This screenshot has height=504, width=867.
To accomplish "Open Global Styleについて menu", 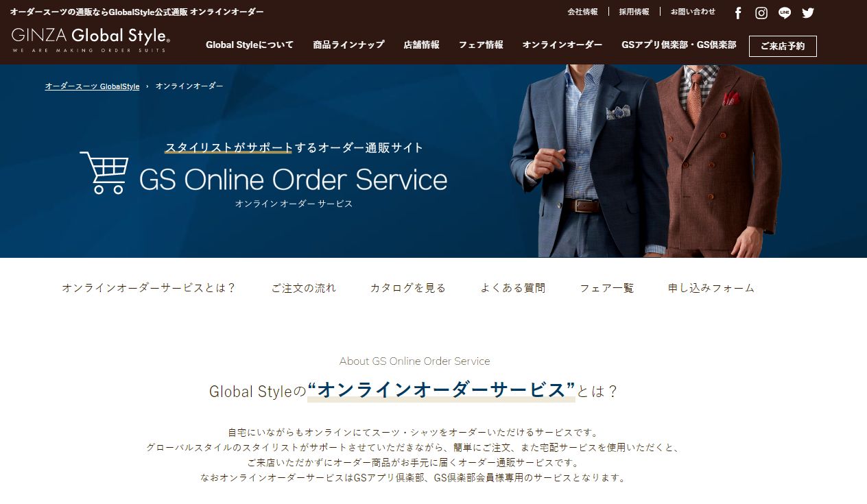I will [x=250, y=45].
